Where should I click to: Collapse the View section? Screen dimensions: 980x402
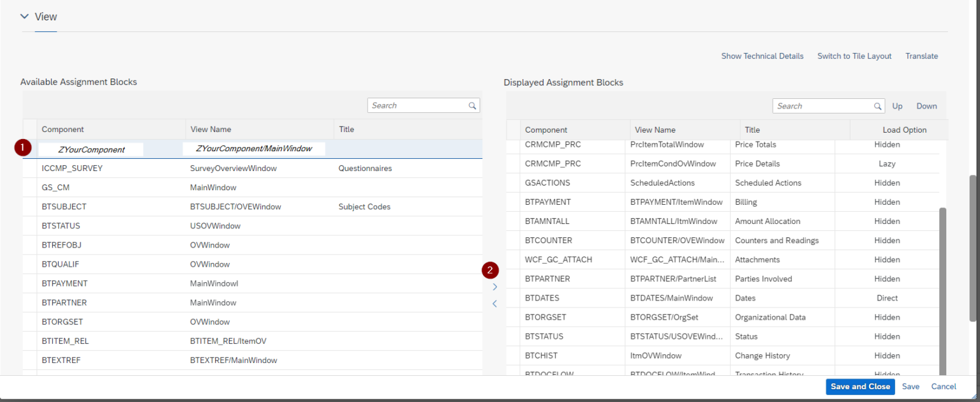24,17
